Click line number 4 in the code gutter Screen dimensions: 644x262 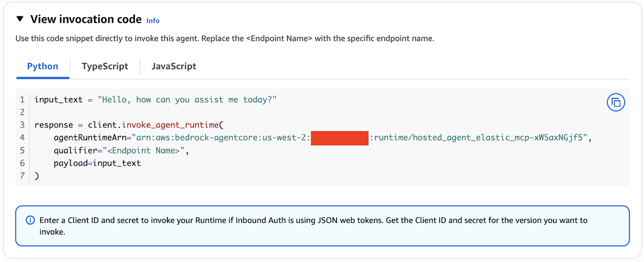pyautogui.click(x=23, y=138)
